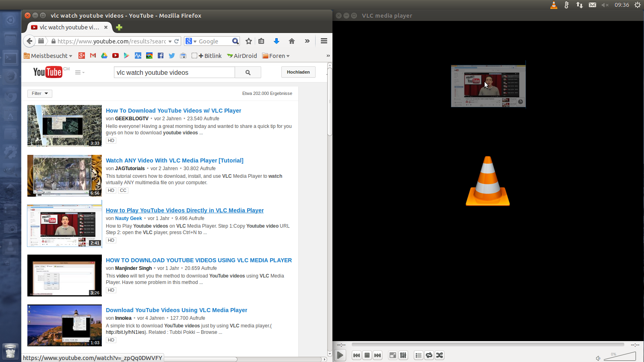
Task: Show hidden bookmarks via chevron
Action: [328, 56]
